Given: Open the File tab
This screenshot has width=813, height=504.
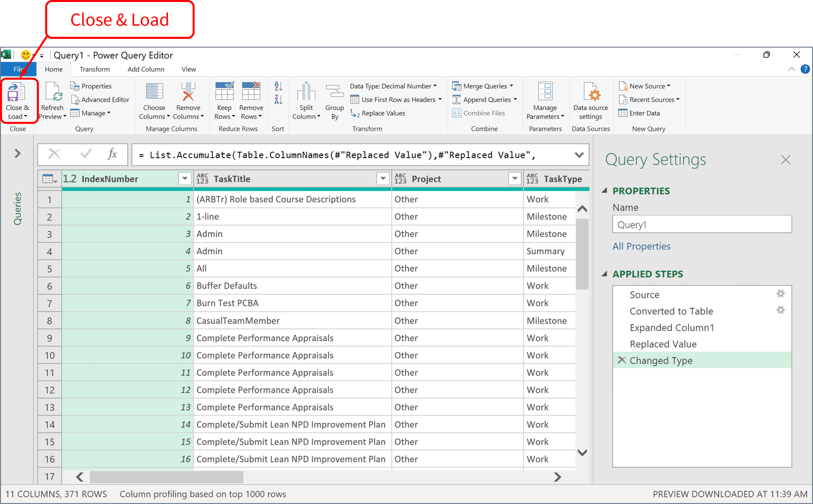Looking at the screenshot, I should 19,69.
